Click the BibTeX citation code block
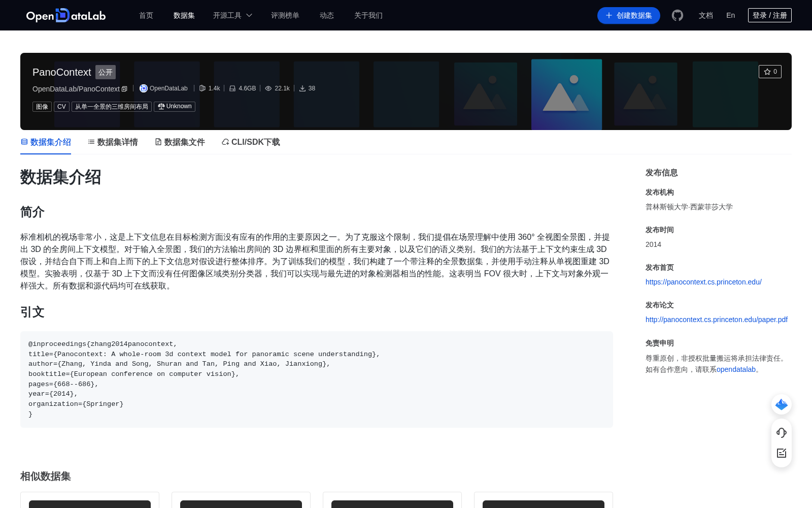 click(317, 379)
